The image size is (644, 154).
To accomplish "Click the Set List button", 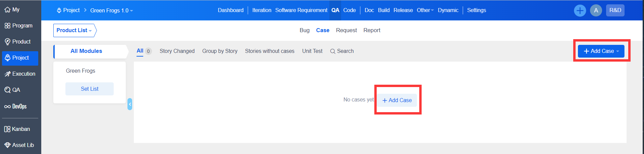I will pos(90,89).
